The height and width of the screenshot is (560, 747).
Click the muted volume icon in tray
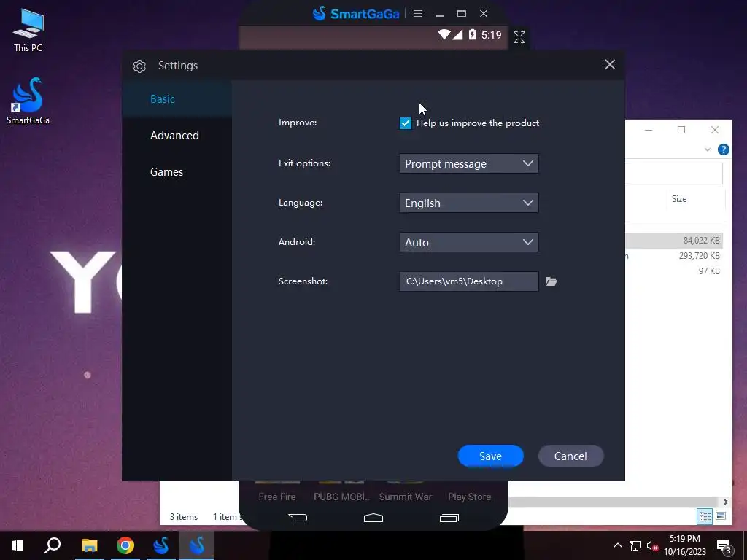652,545
